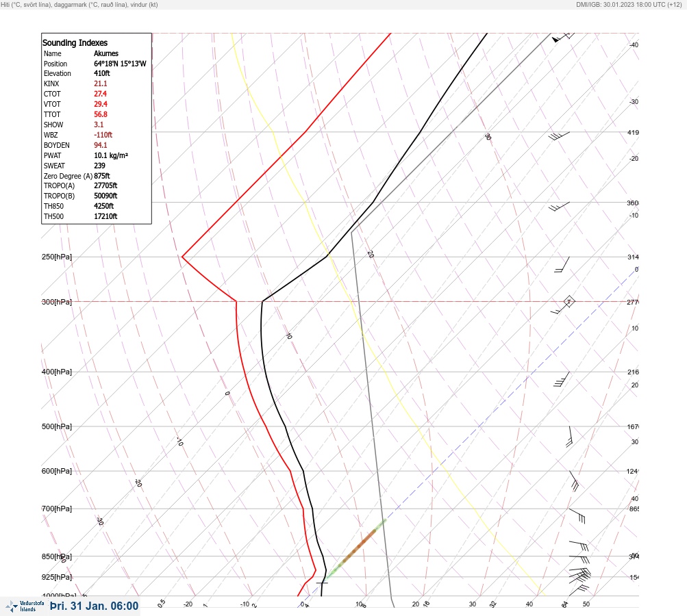Click the SHOW value 3.1

coord(99,125)
